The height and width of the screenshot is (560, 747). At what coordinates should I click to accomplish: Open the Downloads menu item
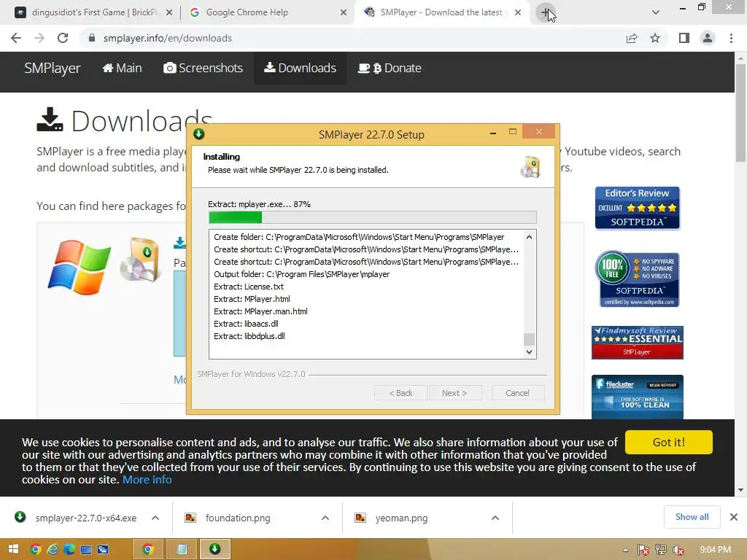coord(300,68)
